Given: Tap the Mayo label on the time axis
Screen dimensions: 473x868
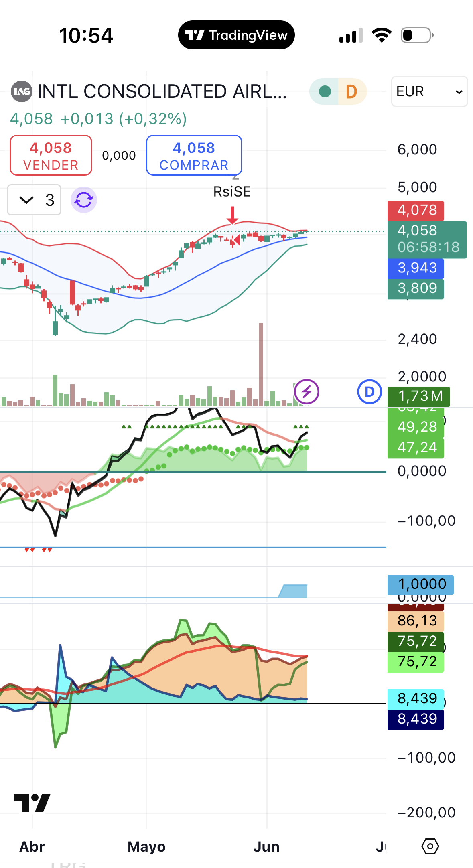Looking at the screenshot, I should click(146, 847).
